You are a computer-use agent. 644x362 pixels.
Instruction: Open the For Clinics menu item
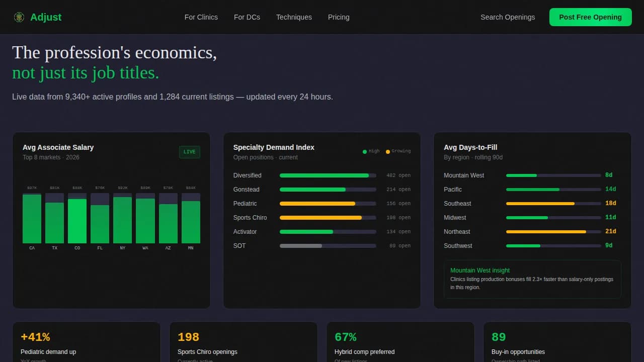click(201, 17)
